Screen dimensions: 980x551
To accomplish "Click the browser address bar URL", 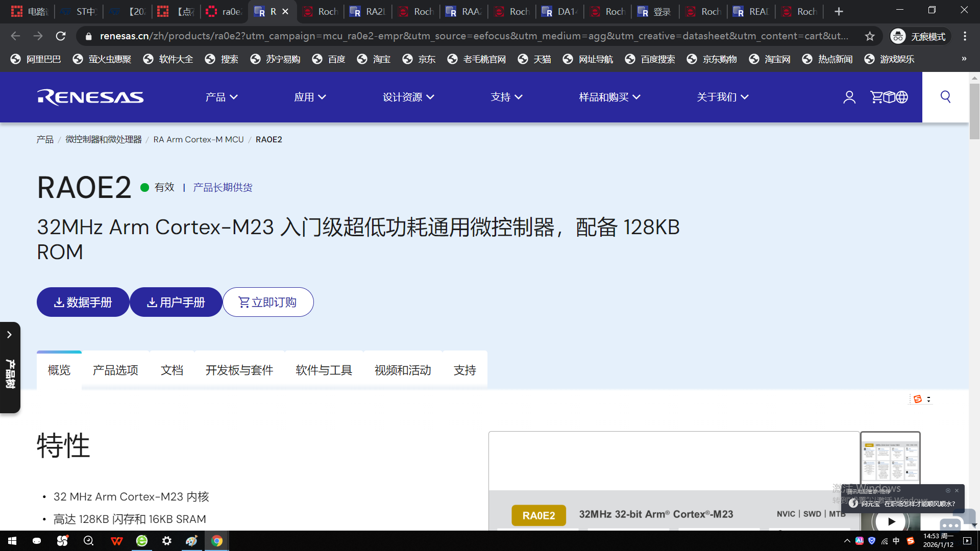I will coord(474,36).
